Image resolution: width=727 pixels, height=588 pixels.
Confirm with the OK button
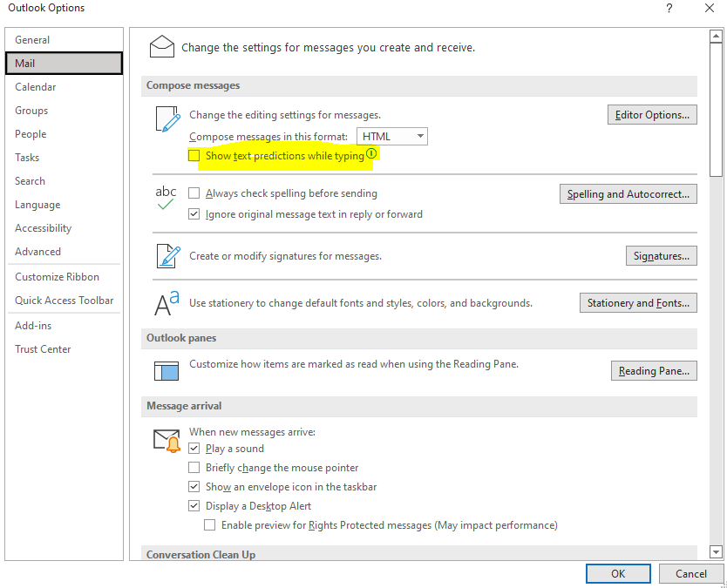[618, 574]
